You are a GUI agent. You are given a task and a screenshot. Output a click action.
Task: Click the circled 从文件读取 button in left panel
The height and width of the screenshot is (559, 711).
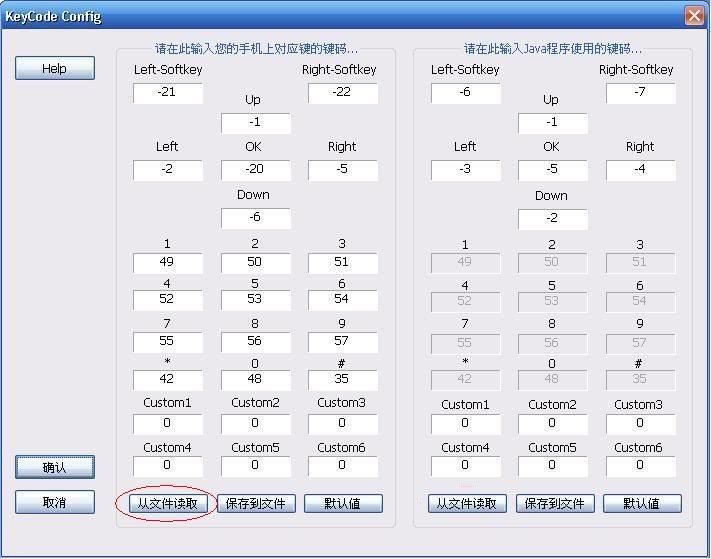(168, 503)
